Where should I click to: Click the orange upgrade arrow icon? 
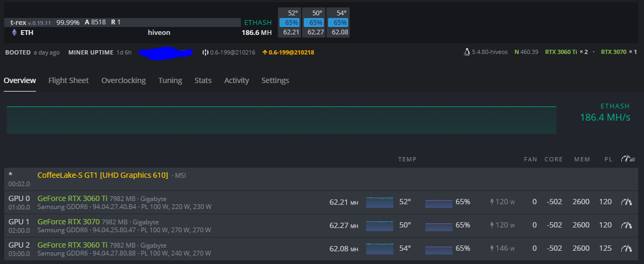point(265,52)
